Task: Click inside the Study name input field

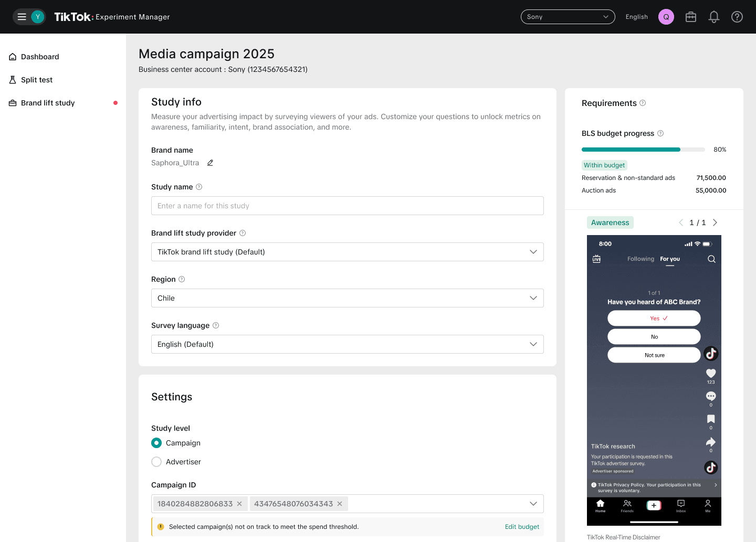Action: tap(347, 206)
